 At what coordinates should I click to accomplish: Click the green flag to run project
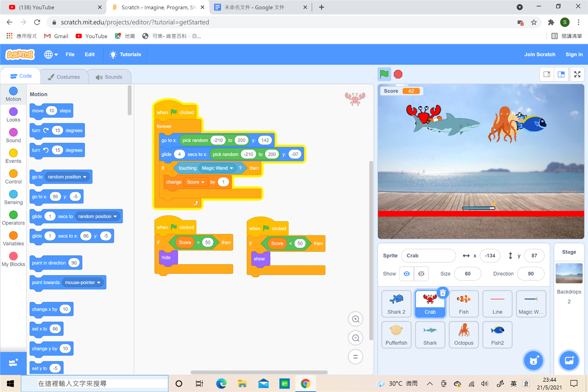384,74
